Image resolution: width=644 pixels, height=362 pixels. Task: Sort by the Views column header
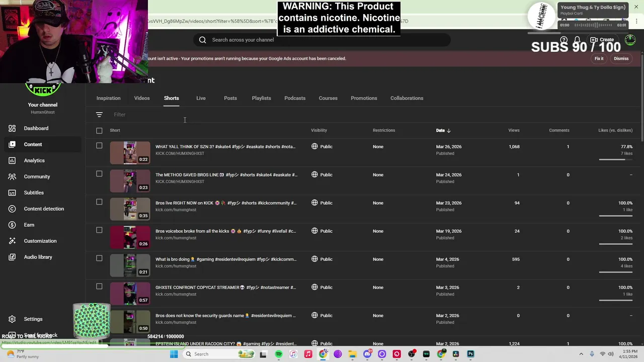[x=514, y=130]
